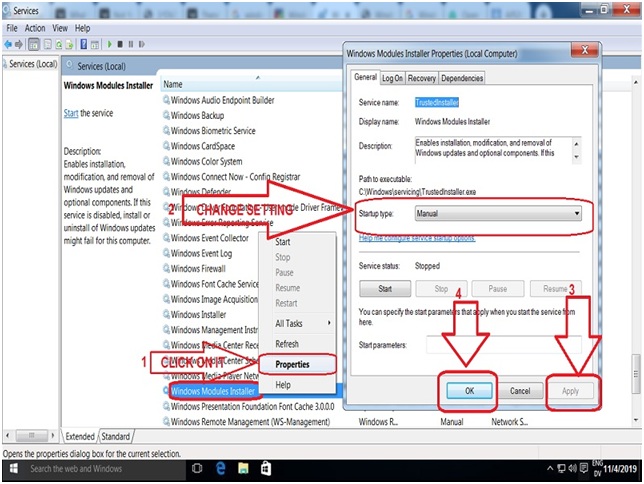644x484 pixels.
Task: Open help link for startup options
Action: pos(417,238)
